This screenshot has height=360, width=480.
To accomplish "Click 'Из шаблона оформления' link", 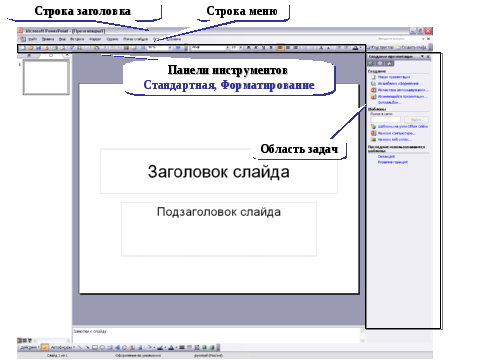I will click(398, 84).
